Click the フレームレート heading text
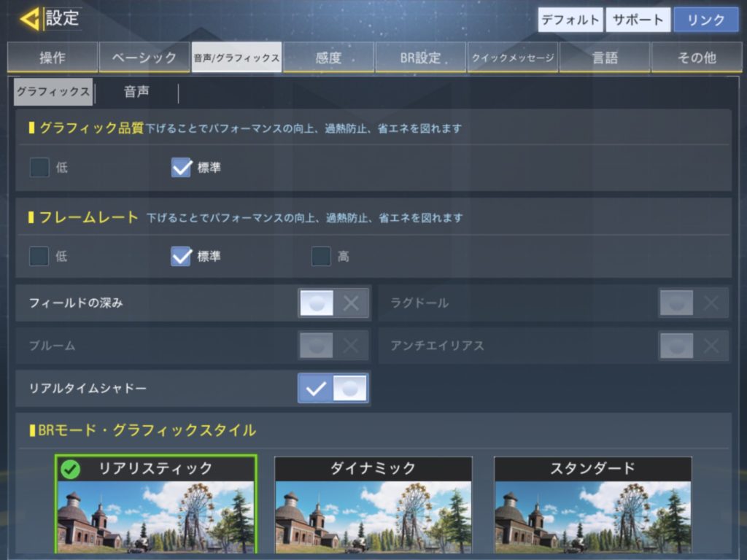 pos(88,217)
